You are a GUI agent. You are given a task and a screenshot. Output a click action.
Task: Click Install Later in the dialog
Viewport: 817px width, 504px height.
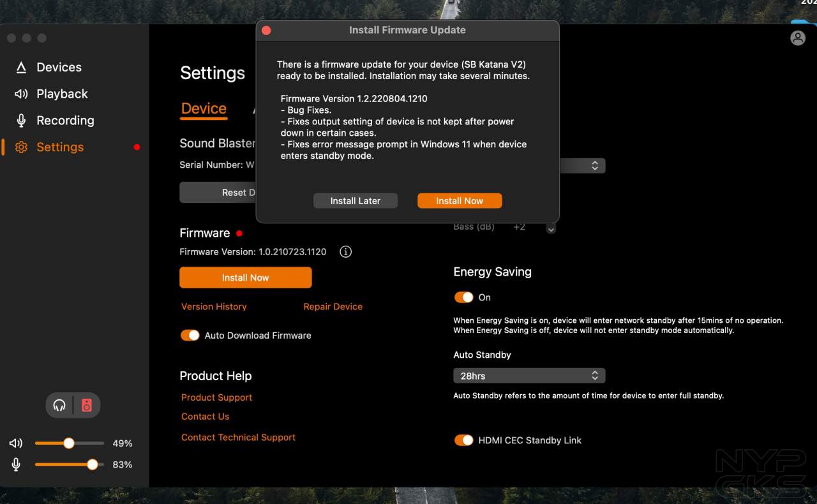356,200
